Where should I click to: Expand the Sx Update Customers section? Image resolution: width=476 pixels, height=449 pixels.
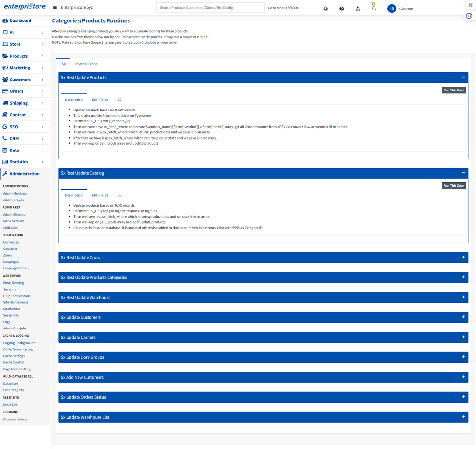463,317
